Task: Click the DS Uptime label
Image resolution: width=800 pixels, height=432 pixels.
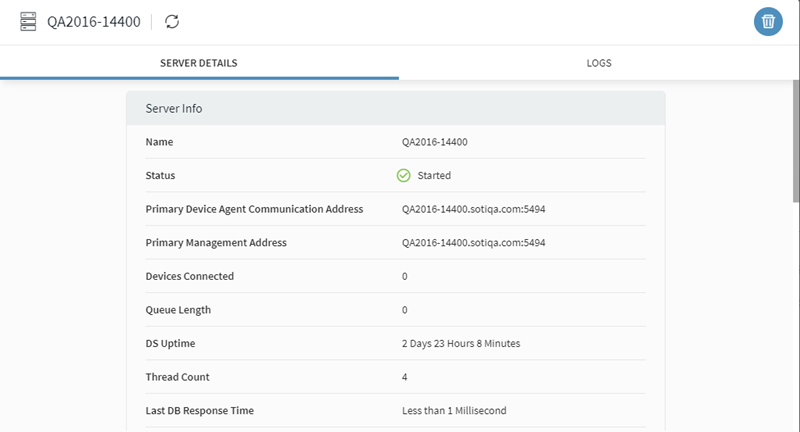Action: click(170, 344)
